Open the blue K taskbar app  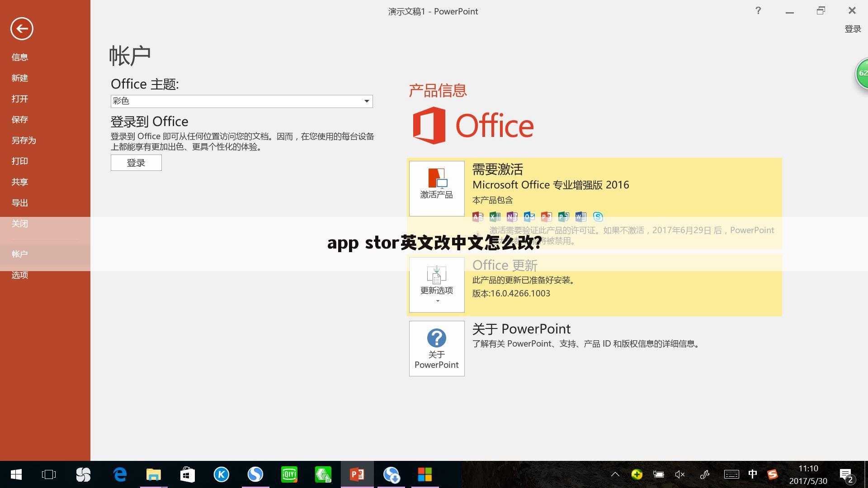tap(222, 474)
